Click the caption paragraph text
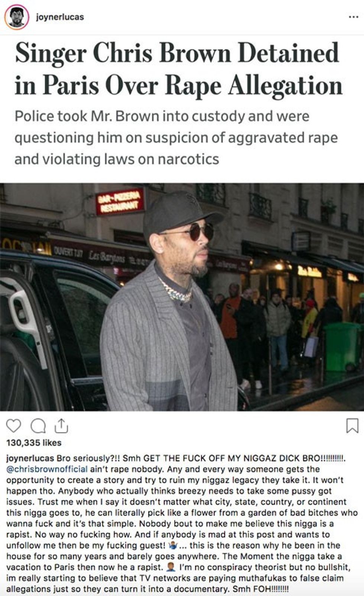Screen dimensions: 364x596 182,523
